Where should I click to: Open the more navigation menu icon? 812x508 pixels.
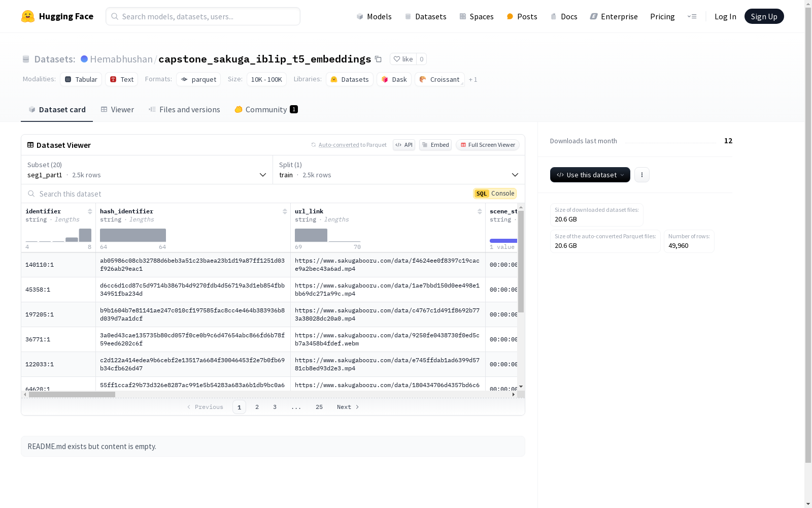click(692, 16)
